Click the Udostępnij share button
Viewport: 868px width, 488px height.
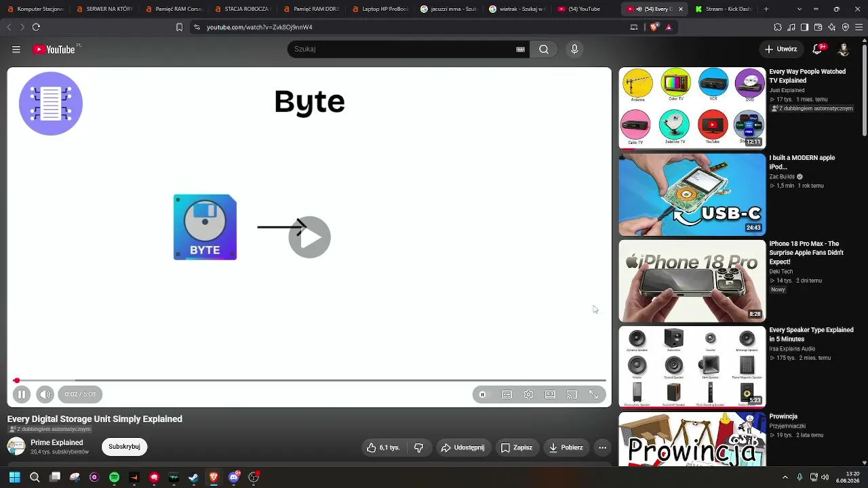[462, 447]
